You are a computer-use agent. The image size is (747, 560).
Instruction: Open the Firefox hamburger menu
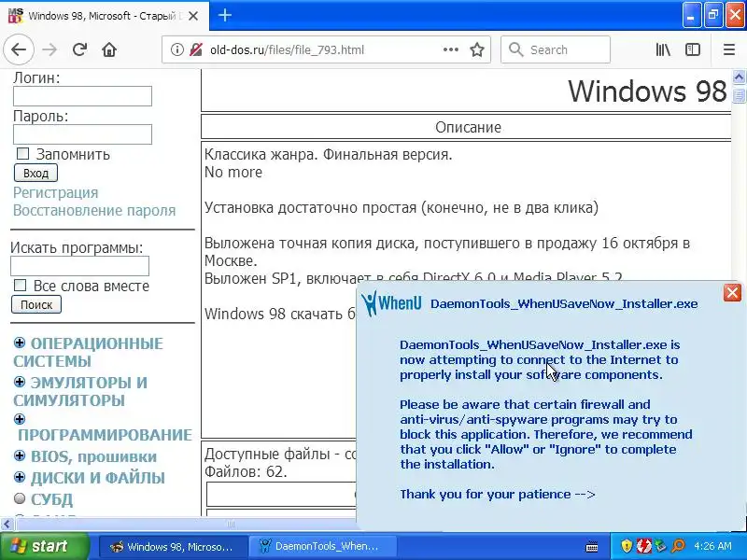pyautogui.click(x=729, y=49)
